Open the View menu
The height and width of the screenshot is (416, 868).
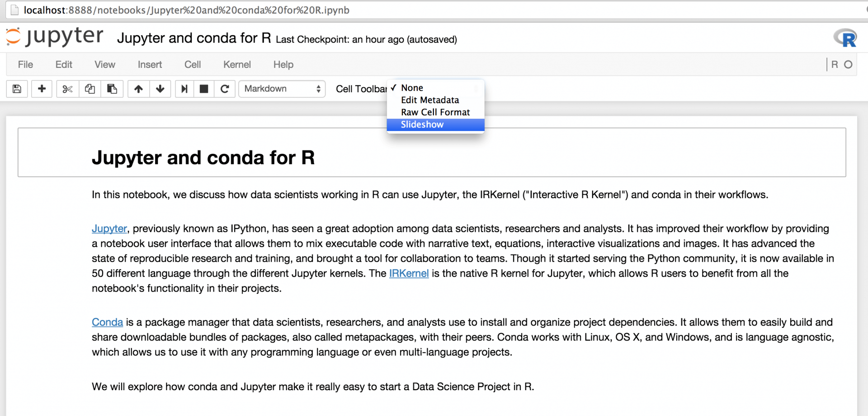pyautogui.click(x=105, y=65)
